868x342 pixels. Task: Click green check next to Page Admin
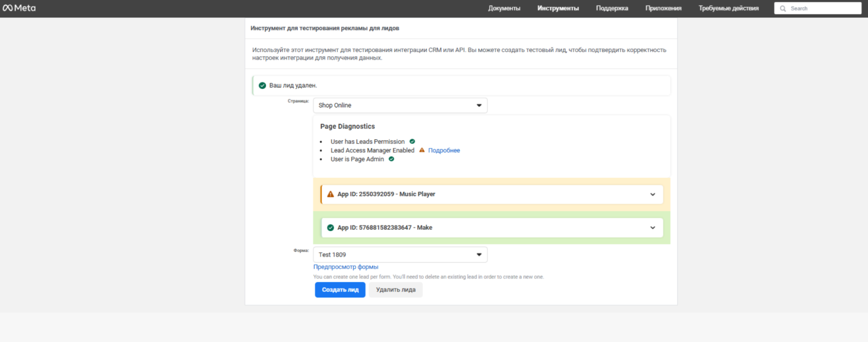click(391, 159)
